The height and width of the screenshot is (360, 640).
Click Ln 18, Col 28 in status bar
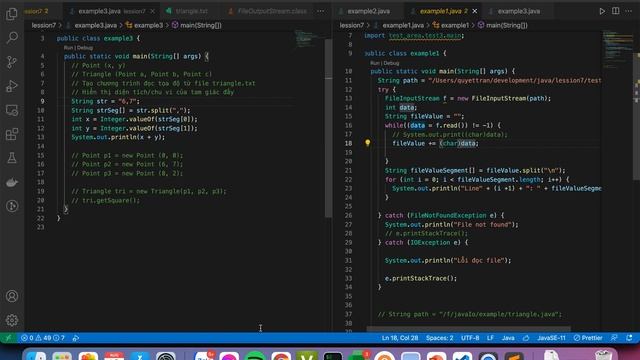pyautogui.click(x=400, y=338)
